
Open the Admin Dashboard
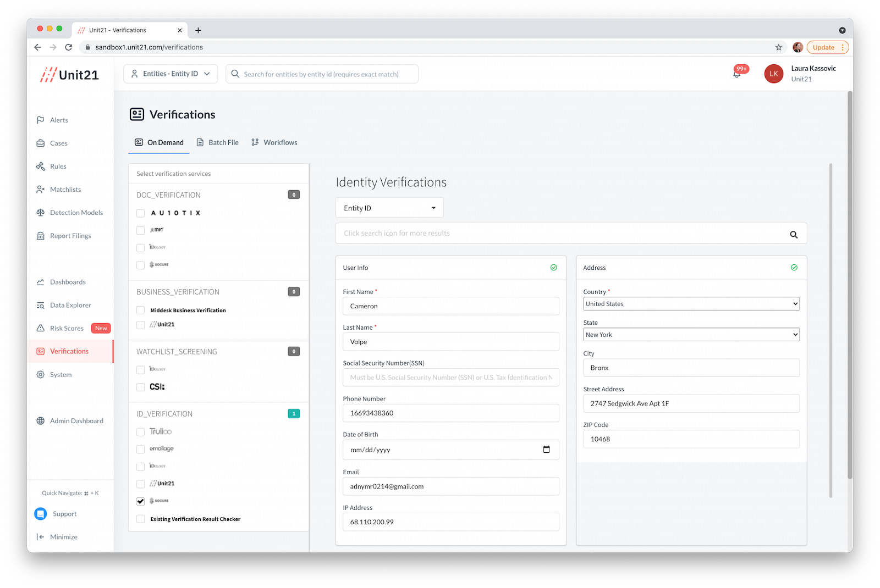pos(70,421)
